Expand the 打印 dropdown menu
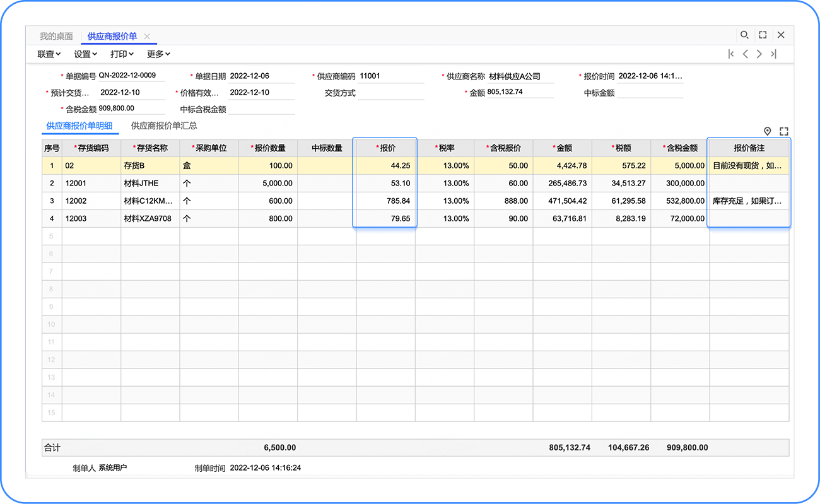 tap(122, 54)
